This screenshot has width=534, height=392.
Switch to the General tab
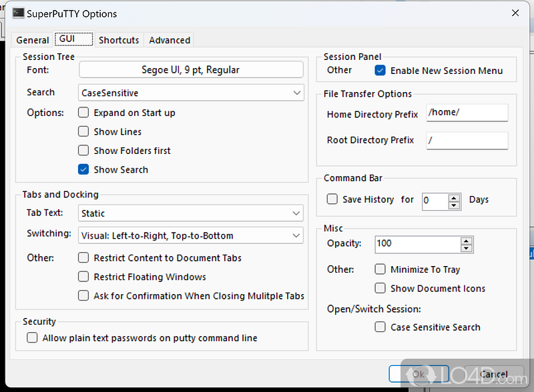(x=32, y=40)
